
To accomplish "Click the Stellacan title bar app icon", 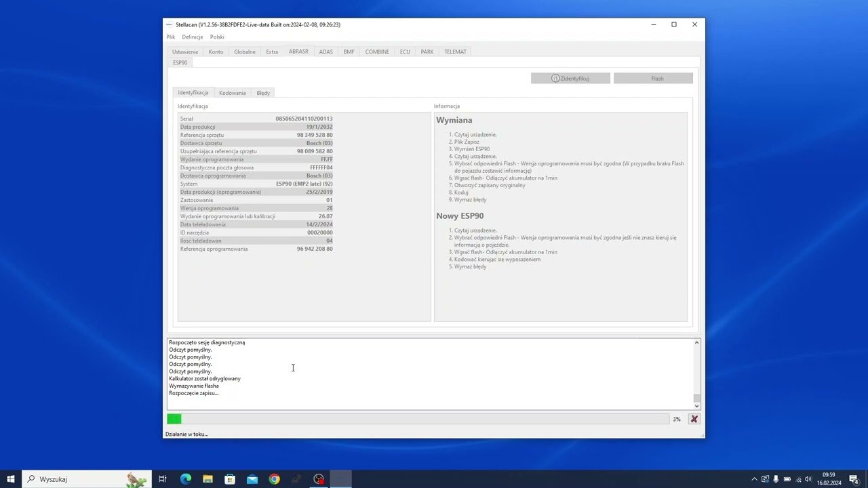I will click(170, 24).
